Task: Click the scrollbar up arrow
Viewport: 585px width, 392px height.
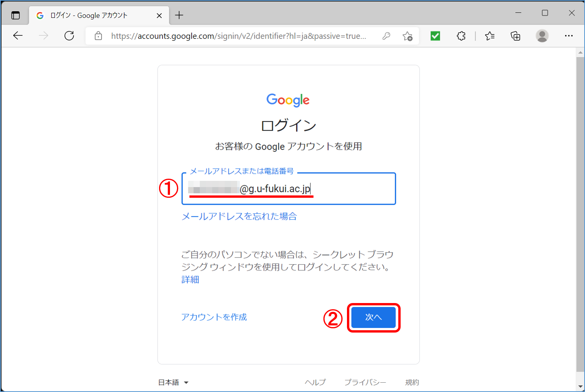Action: (x=580, y=52)
